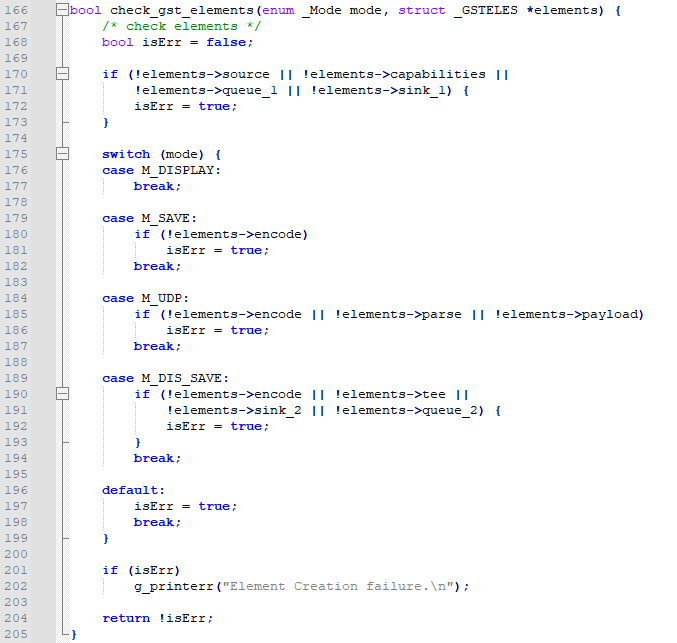Click '!elements->sink_1' on line 171
This screenshot has height=643, width=677.
pyautogui.click(x=378, y=90)
